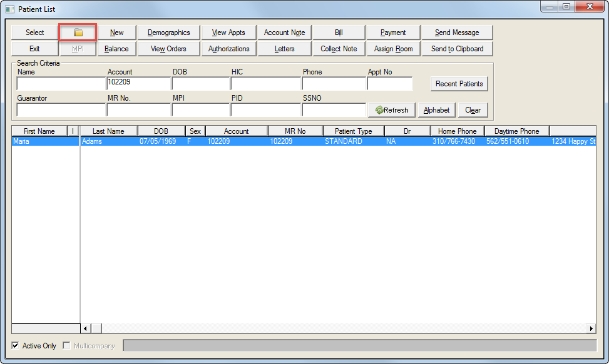Enable the Multicompany checkbox
Viewport: 609px width, 364px height.
click(x=66, y=345)
